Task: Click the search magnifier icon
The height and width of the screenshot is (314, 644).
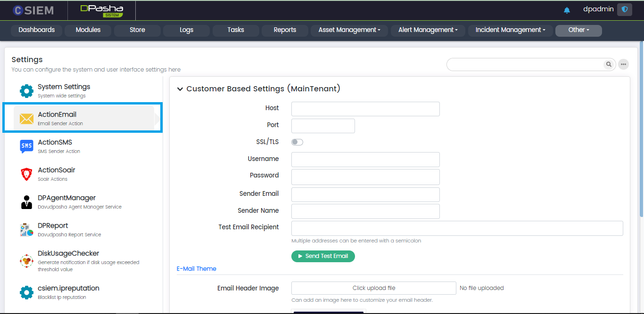Action: 609,64
